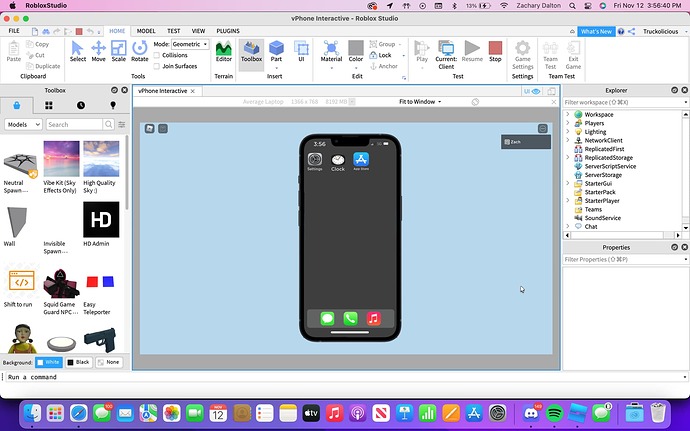Enable the Collisions checkbox

coord(158,55)
